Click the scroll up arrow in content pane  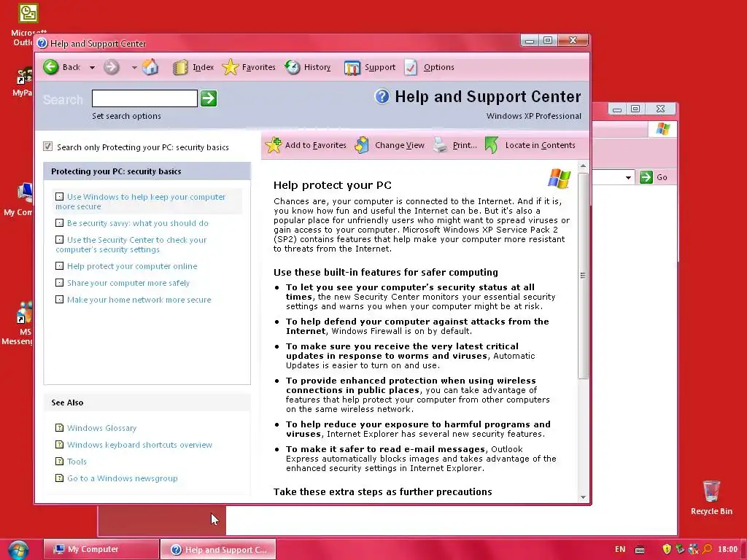click(583, 166)
